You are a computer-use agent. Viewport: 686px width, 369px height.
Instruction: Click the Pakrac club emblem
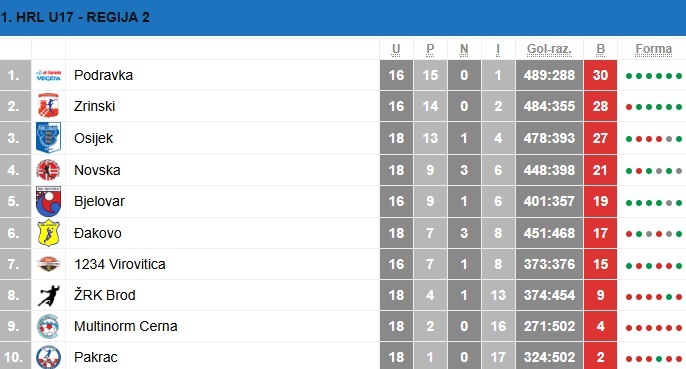pos(48,357)
